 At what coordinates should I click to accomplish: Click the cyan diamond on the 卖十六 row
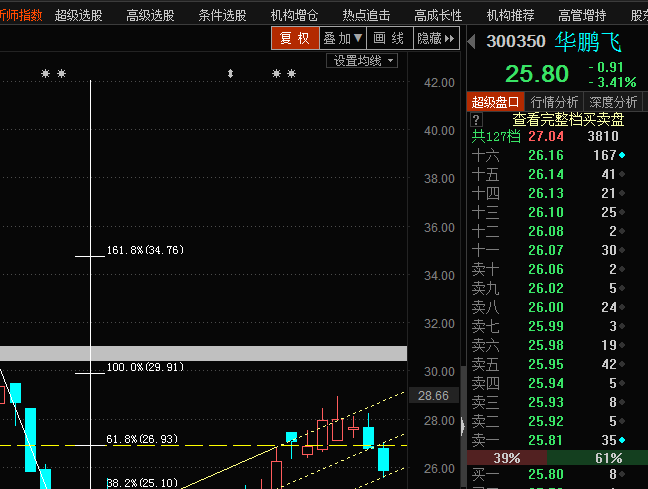pos(623,155)
